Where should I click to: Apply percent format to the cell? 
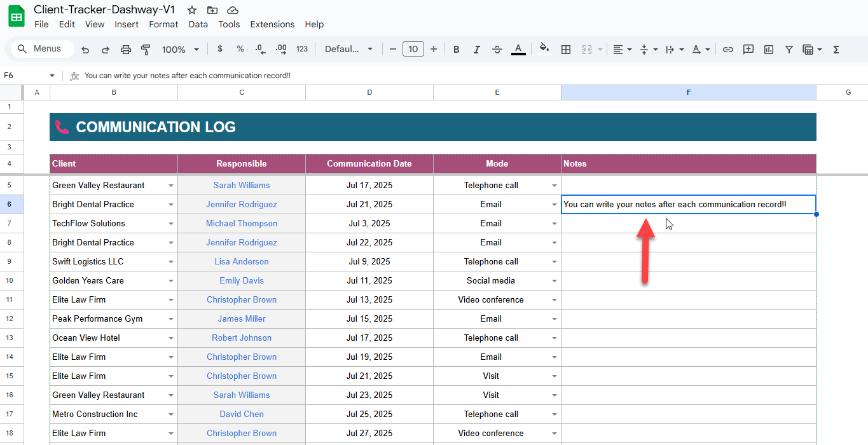[240, 49]
